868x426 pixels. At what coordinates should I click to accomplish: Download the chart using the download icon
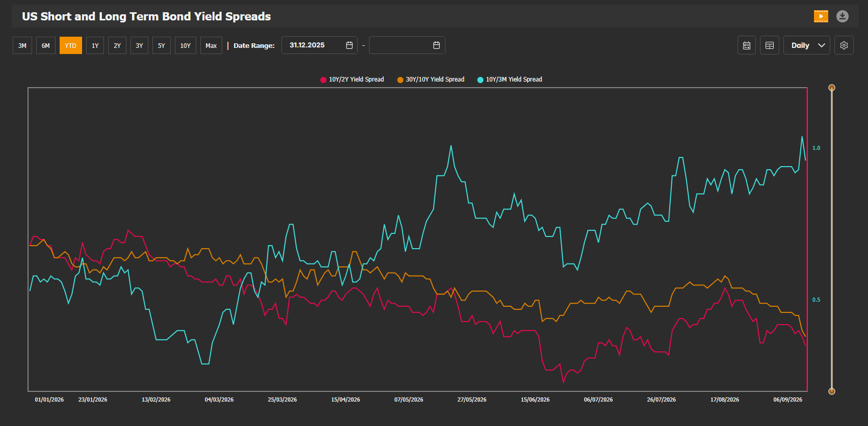tap(843, 16)
